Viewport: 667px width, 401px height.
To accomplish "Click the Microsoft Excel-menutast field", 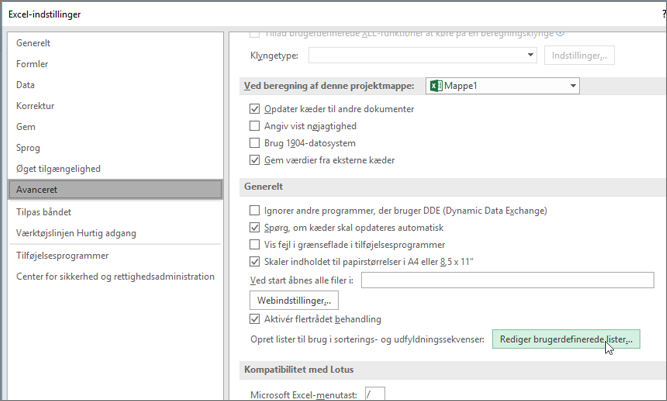I will (x=375, y=394).
